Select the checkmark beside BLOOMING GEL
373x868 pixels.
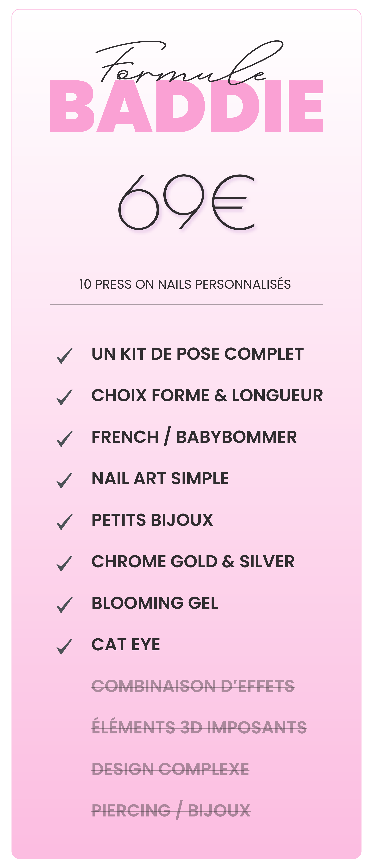point(64,605)
